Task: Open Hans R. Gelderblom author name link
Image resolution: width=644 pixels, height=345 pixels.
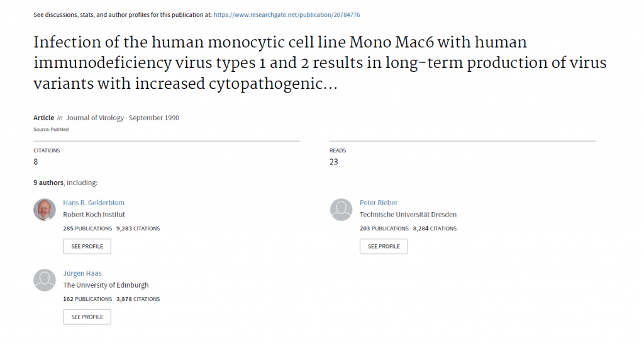Action: [x=94, y=203]
